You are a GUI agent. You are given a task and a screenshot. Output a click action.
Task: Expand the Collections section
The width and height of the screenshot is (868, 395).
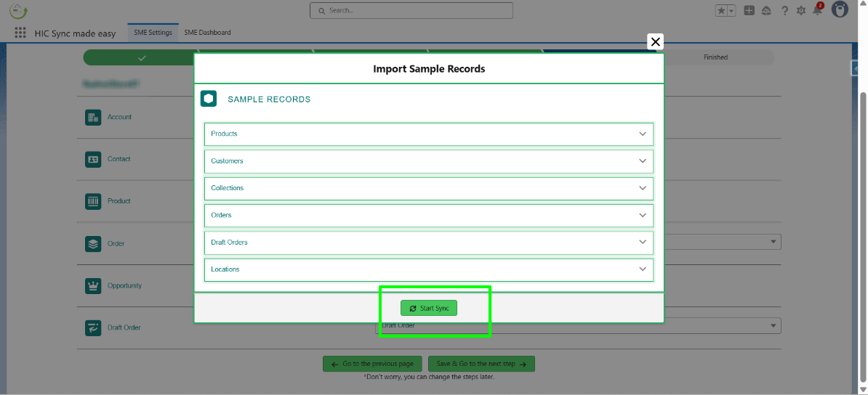[428, 188]
